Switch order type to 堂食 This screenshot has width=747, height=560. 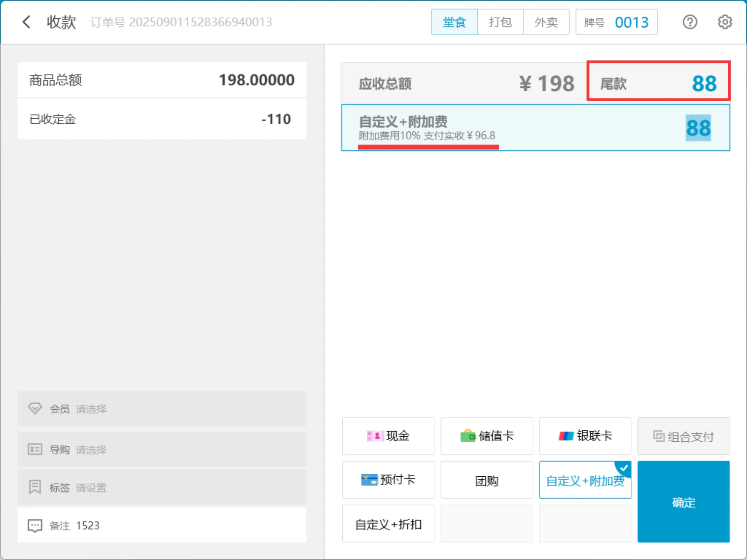454,22
